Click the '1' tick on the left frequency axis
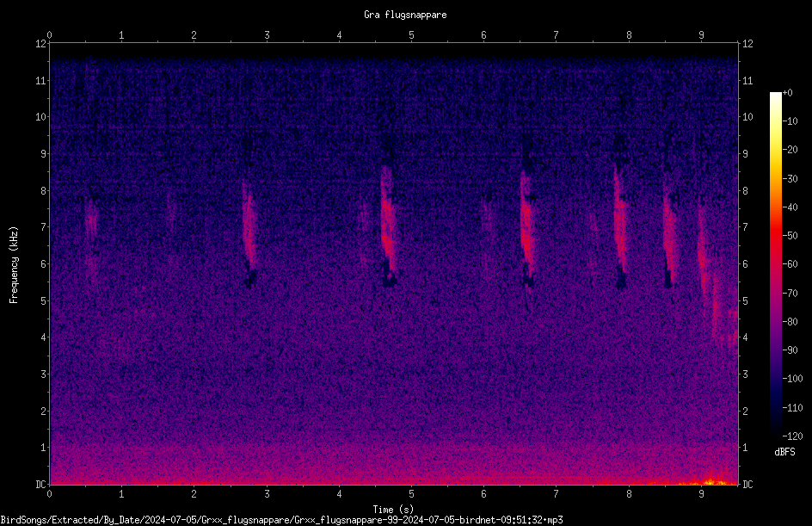The image size is (812, 526). click(x=43, y=448)
